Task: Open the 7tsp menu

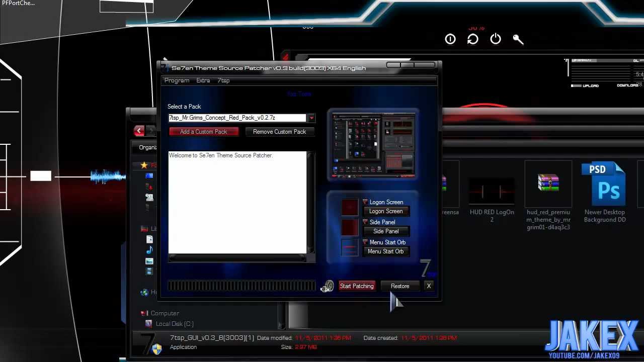Action: coord(224,80)
